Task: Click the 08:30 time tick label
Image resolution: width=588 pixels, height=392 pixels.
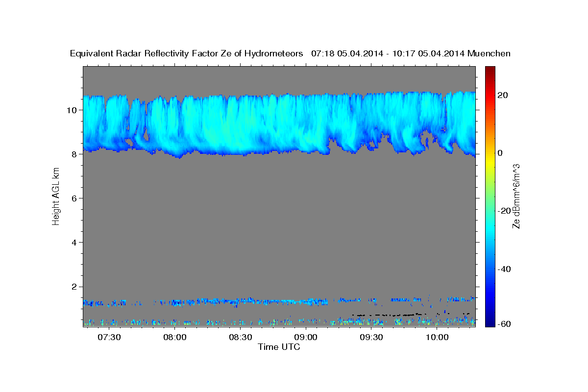Action: point(241,338)
